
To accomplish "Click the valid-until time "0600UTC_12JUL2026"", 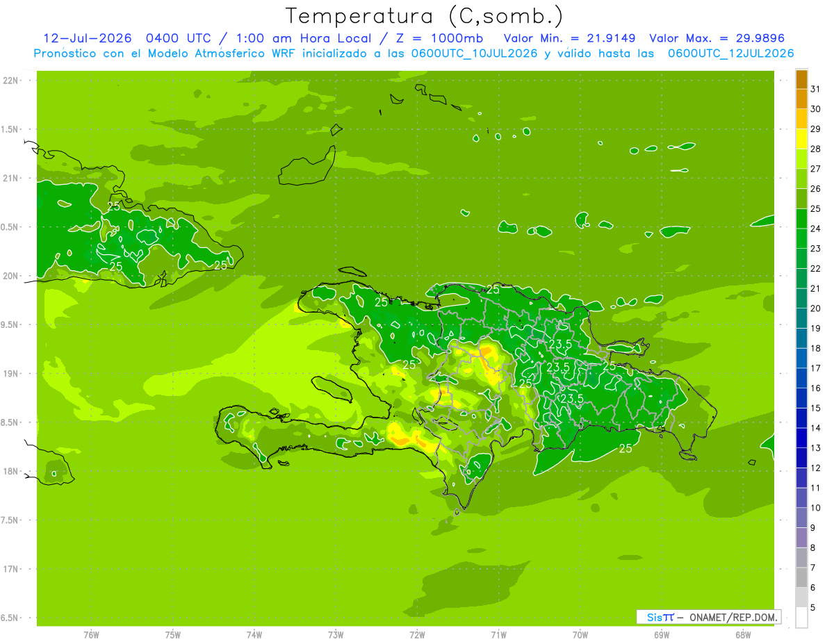I will click(x=731, y=53).
